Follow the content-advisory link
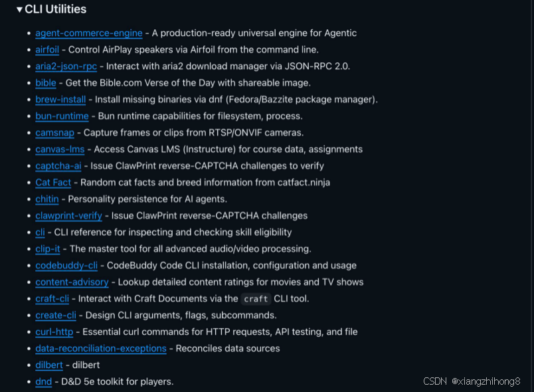 pos(72,282)
